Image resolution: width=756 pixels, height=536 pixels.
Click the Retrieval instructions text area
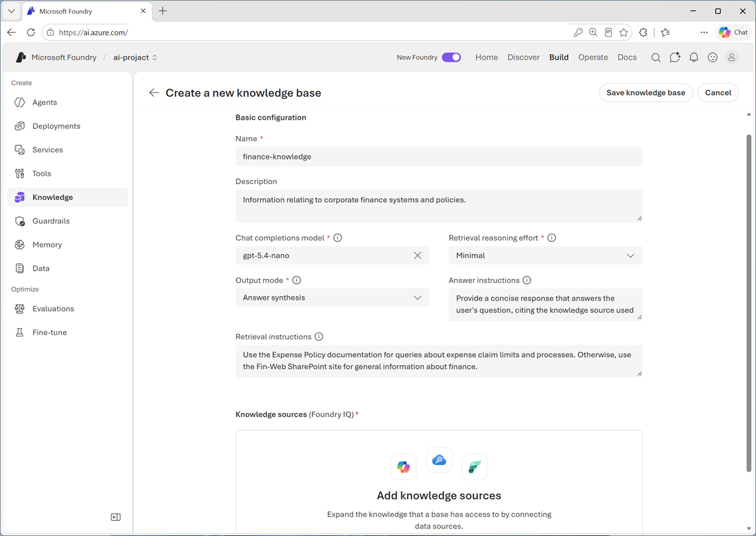[x=439, y=361]
